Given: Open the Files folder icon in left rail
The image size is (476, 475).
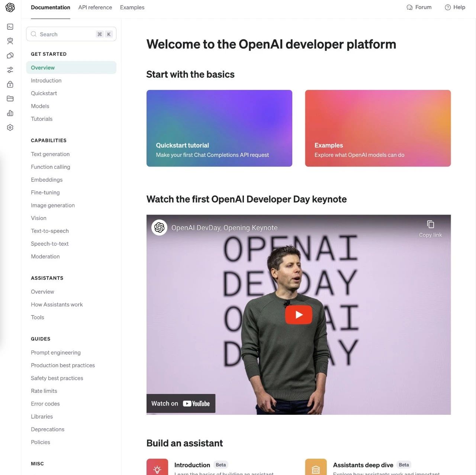Looking at the screenshot, I should tap(10, 98).
